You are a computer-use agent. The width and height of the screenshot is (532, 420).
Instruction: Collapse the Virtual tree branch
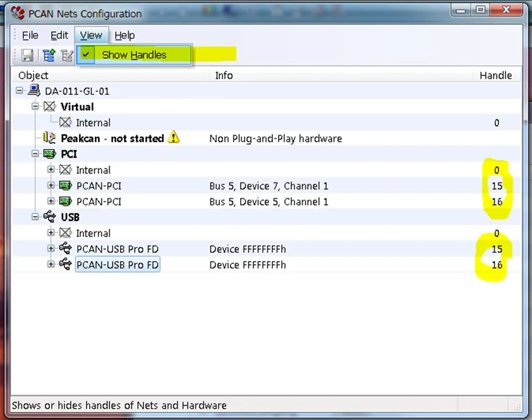[x=35, y=106]
